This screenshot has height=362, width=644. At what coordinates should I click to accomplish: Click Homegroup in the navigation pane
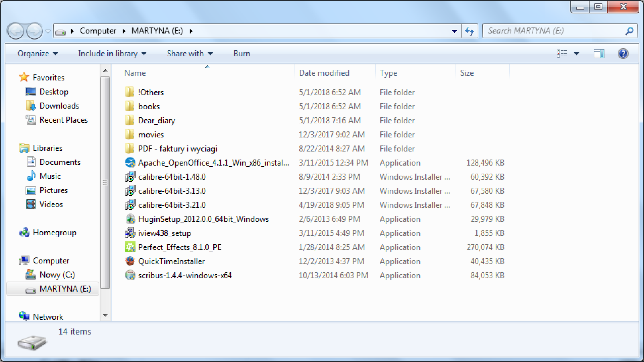click(54, 232)
